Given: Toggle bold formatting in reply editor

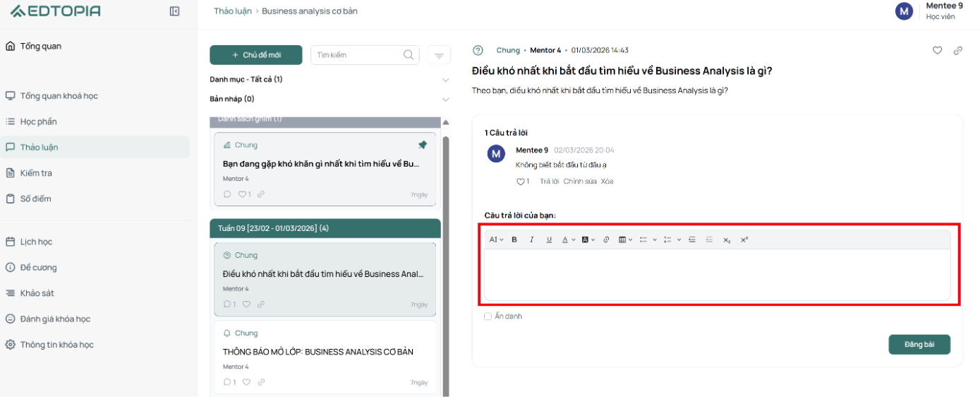Looking at the screenshot, I should (x=514, y=239).
